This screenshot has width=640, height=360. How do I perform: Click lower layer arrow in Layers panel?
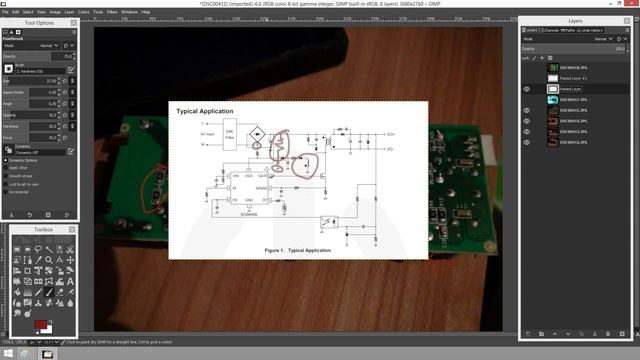click(x=568, y=333)
